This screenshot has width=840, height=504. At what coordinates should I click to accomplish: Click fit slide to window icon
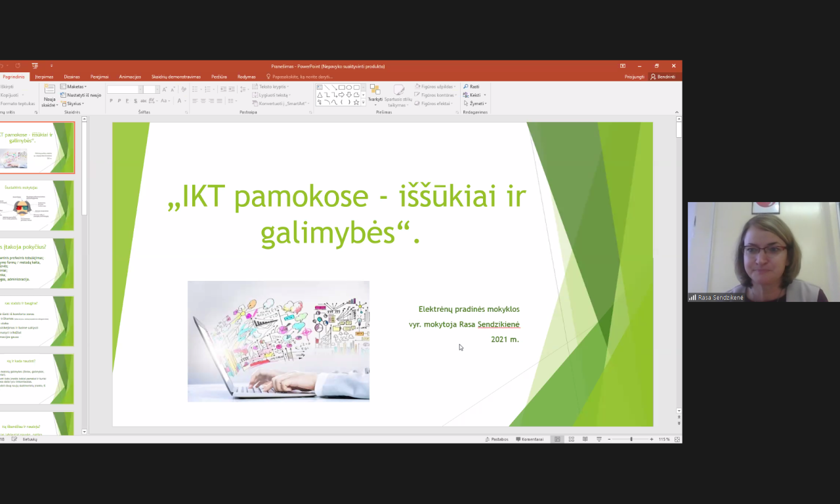pos(677,439)
